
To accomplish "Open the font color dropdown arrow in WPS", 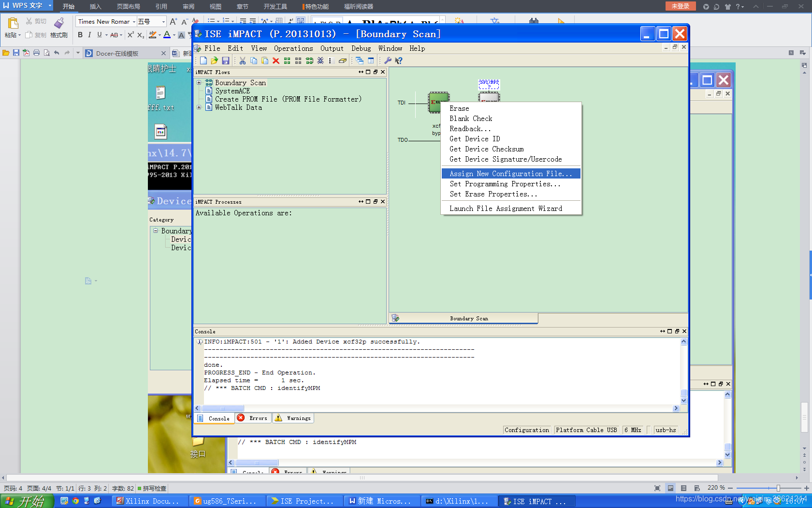I will 174,35.
